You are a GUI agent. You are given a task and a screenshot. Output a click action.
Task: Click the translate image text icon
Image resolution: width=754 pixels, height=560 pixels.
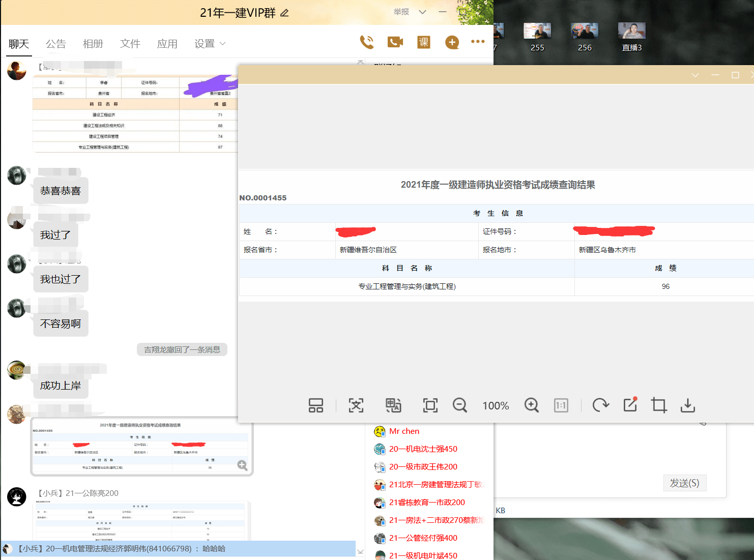coord(393,405)
